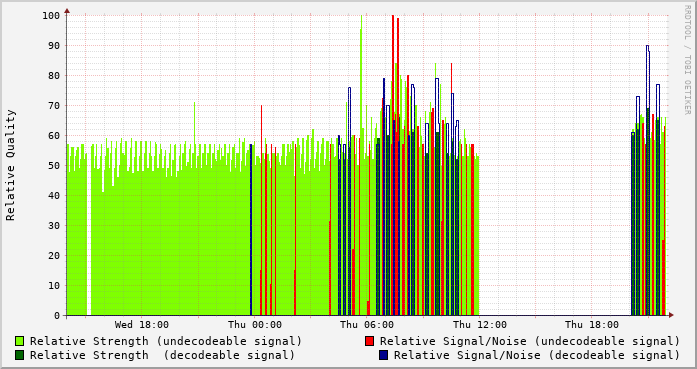Click the "Relative Signal/Noise (undecodeable signal)" legend text
Screen dimensions: 697x369
tap(530, 341)
